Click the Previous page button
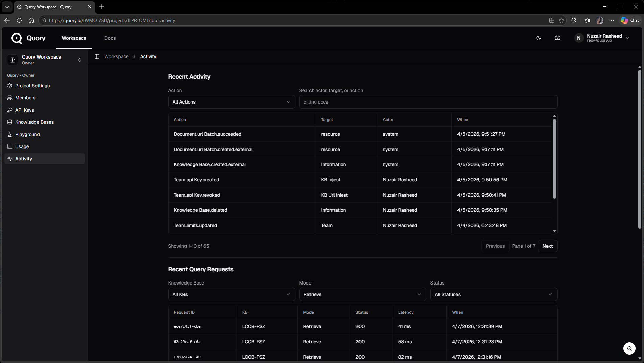 coord(495,246)
